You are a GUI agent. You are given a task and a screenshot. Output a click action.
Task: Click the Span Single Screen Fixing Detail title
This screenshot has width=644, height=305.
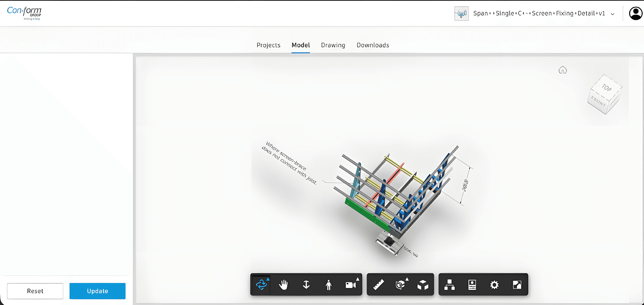(539, 13)
